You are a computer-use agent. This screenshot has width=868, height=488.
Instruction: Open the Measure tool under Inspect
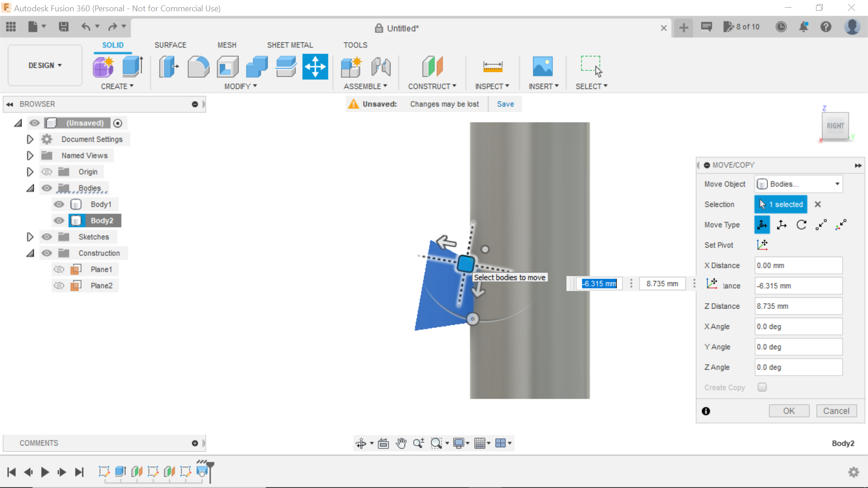click(x=492, y=66)
